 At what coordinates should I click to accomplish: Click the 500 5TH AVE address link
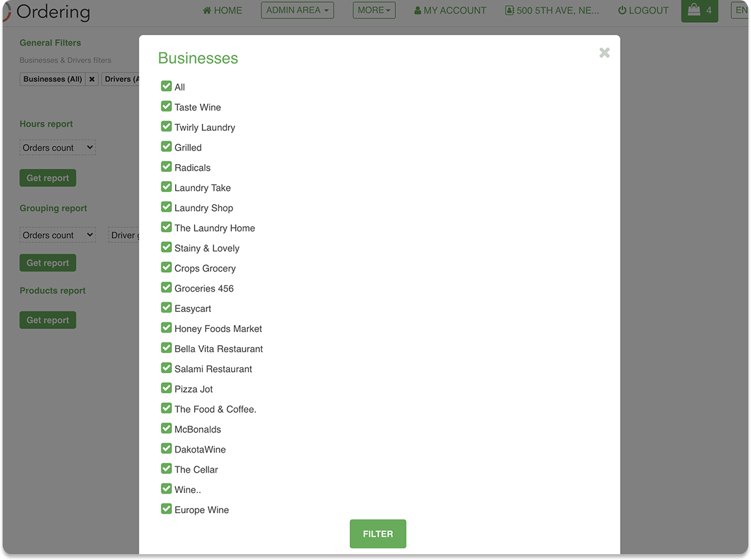click(x=552, y=10)
